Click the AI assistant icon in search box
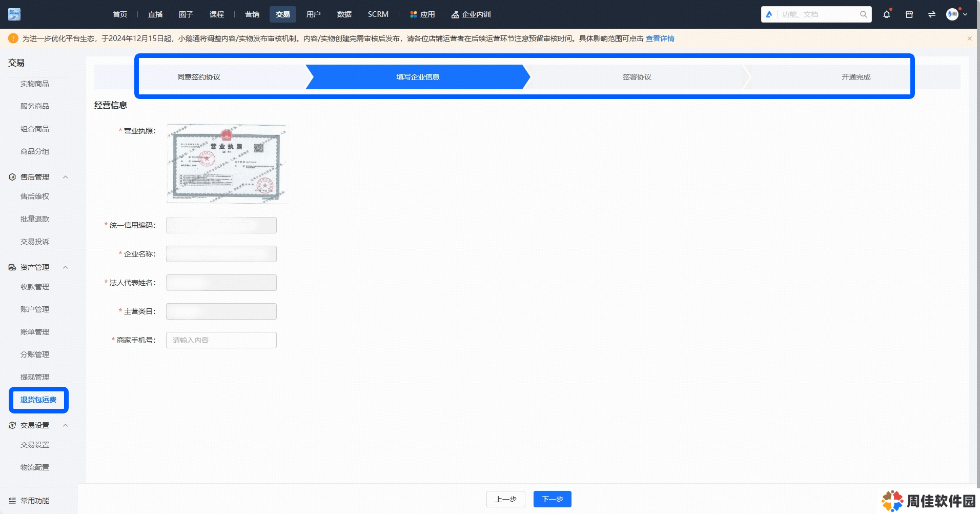 (x=769, y=14)
